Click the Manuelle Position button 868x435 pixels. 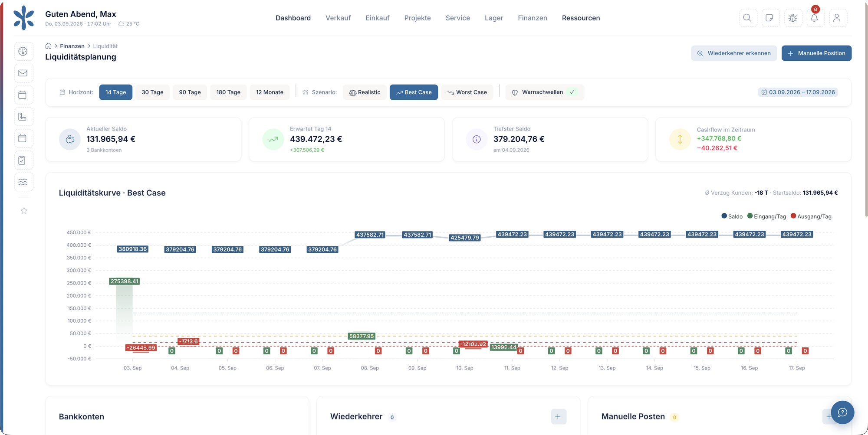816,53
